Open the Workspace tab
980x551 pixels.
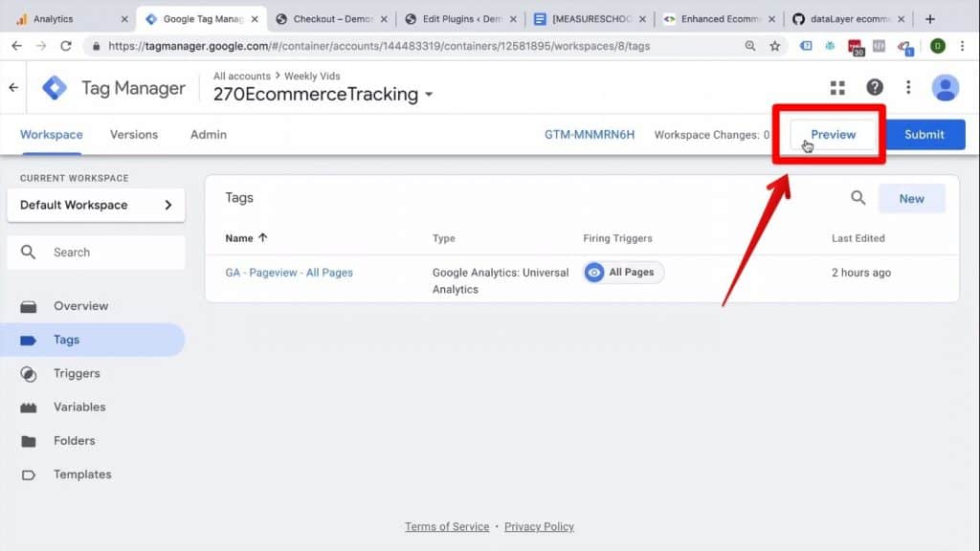tap(52, 134)
